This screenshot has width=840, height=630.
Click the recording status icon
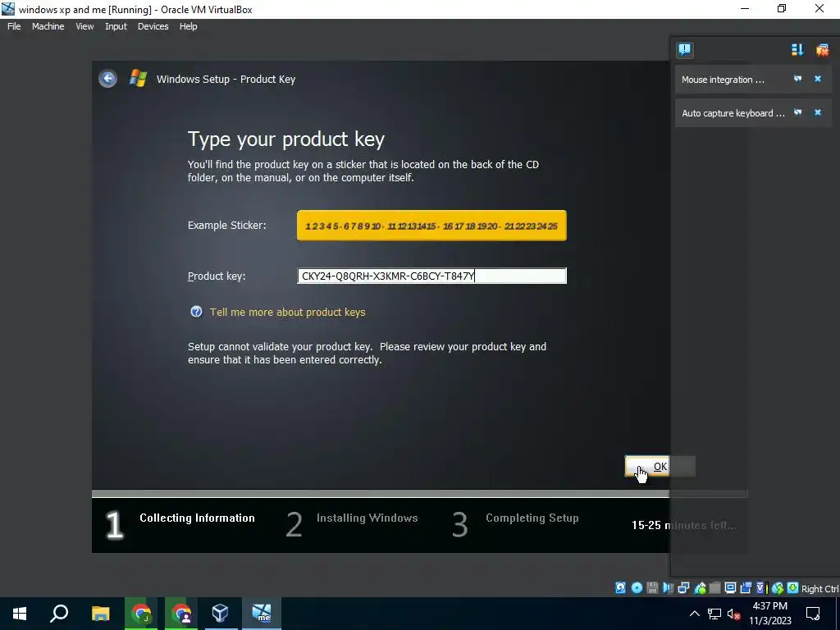point(745,587)
